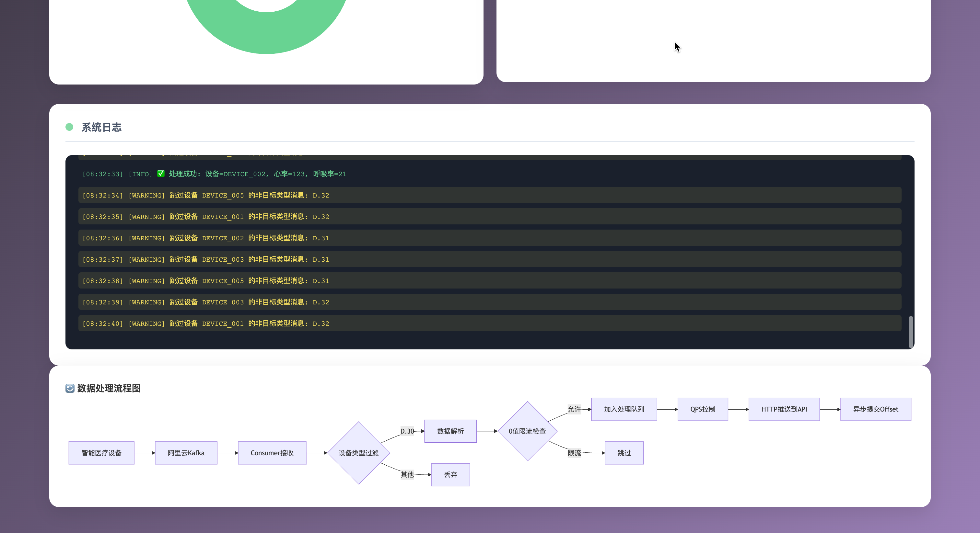
Task: Click the green checkmark in the INFO log
Action: point(161,174)
